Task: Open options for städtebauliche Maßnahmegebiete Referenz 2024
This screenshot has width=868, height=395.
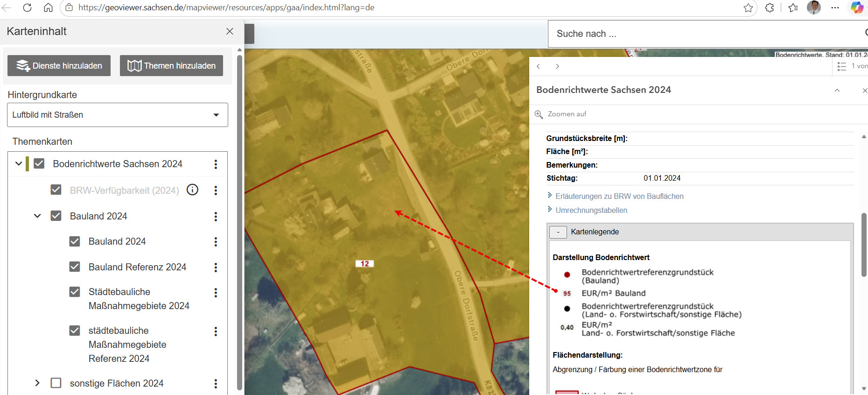Action: (x=216, y=331)
